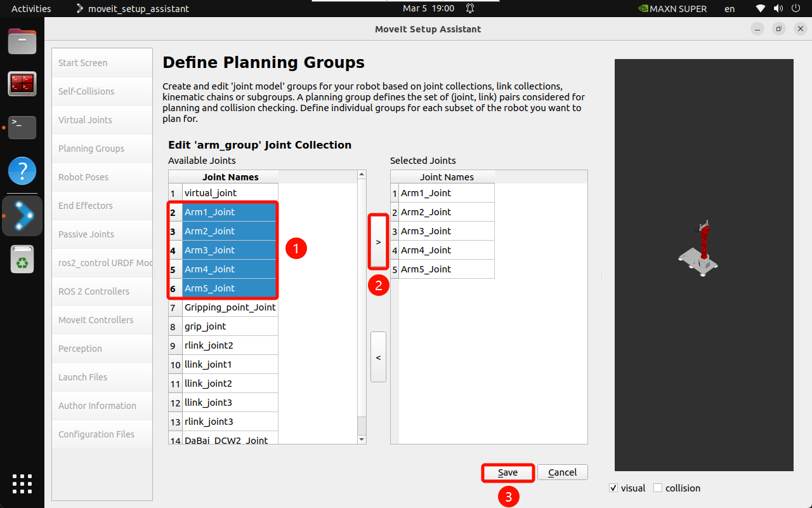Open the Trash from the dock
812x508 pixels.
tap(22, 260)
